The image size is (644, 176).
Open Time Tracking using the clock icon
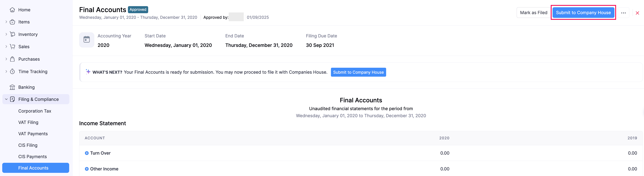[12, 71]
